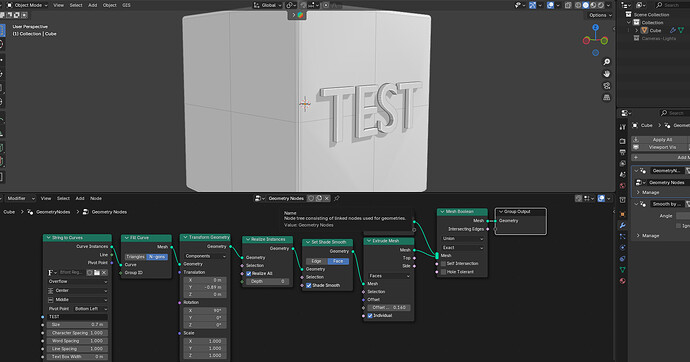Viewport: 690px width, 362px height.
Task: Open Middle vertical alignment dropdown
Action: pyautogui.click(x=77, y=300)
